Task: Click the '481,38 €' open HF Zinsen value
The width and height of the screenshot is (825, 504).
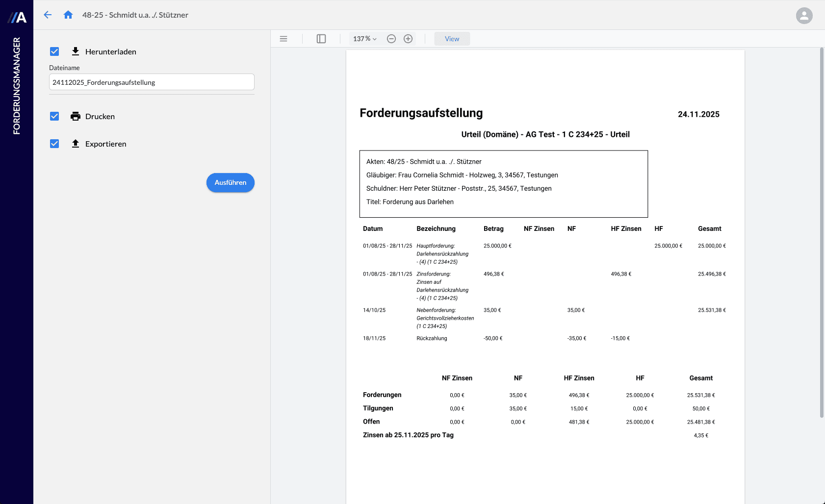Action: (579, 422)
